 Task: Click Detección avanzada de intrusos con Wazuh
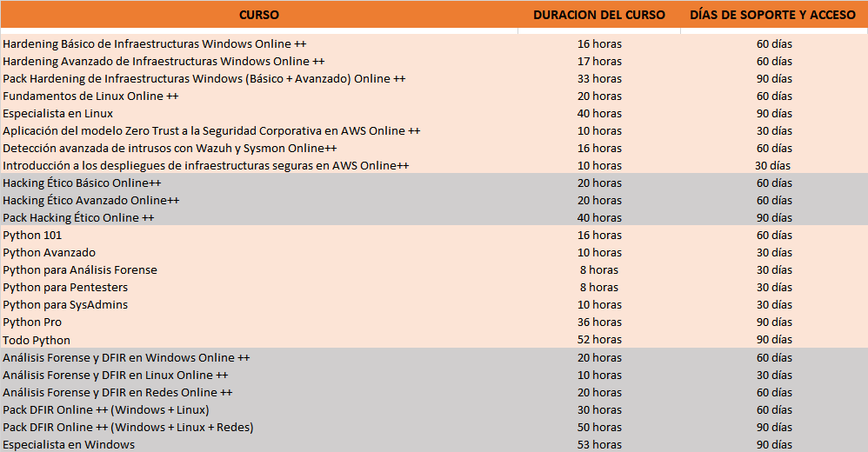pyautogui.click(x=170, y=149)
